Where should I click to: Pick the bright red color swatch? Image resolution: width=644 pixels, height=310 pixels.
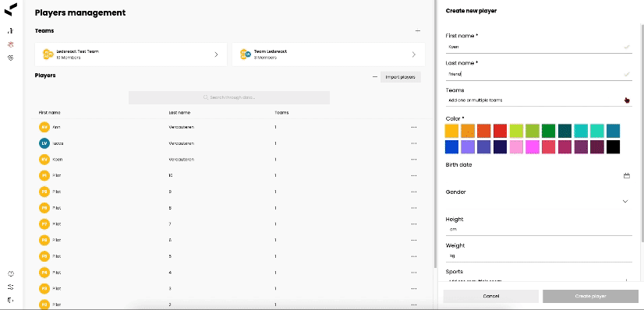pyautogui.click(x=500, y=131)
